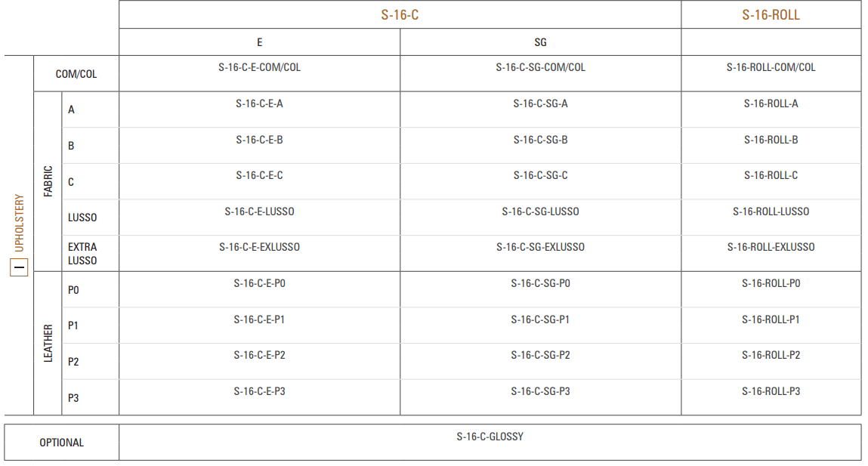Click the OPTIONAL row label
This screenshot has height=466, width=868.
coord(61,443)
